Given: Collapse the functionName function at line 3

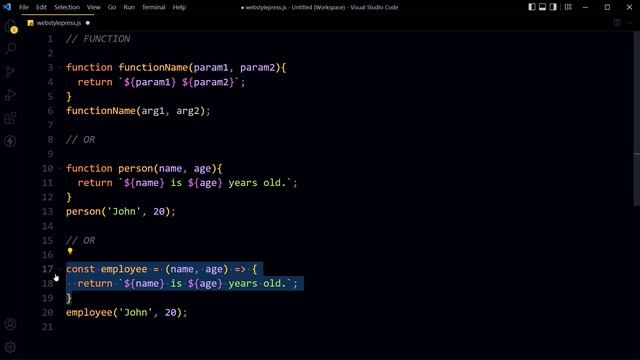Looking at the screenshot, I should pos(60,67).
